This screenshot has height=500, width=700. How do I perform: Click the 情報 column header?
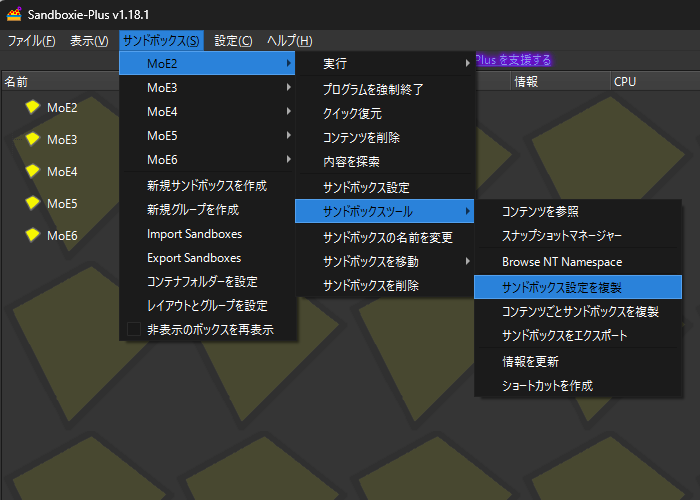(x=560, y=82)
